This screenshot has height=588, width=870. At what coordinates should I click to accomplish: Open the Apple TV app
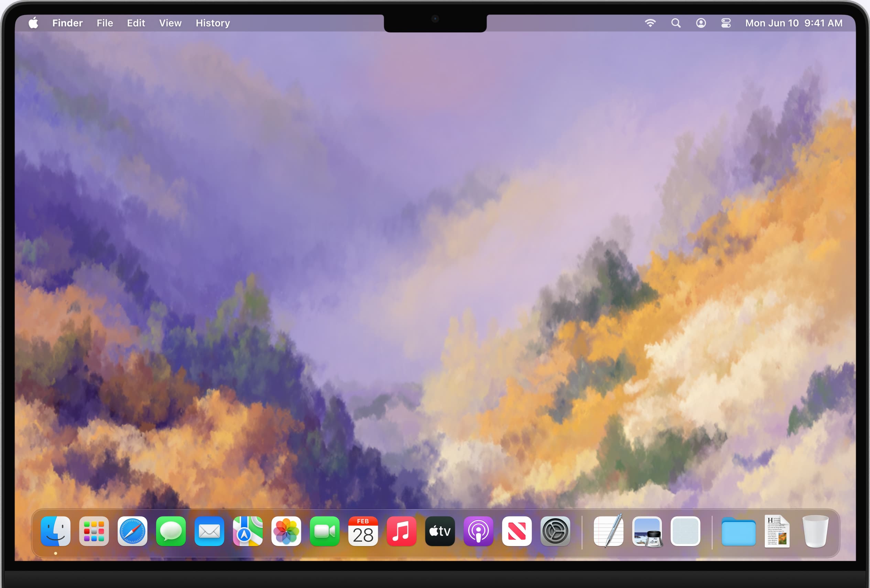[x=440, y=531]
